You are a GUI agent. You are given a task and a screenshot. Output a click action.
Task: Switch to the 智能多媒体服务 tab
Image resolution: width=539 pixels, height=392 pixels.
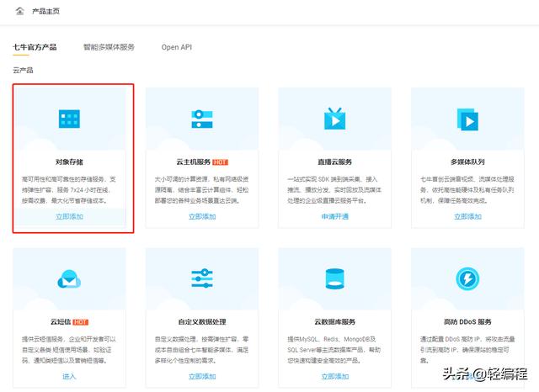[109, 47]
